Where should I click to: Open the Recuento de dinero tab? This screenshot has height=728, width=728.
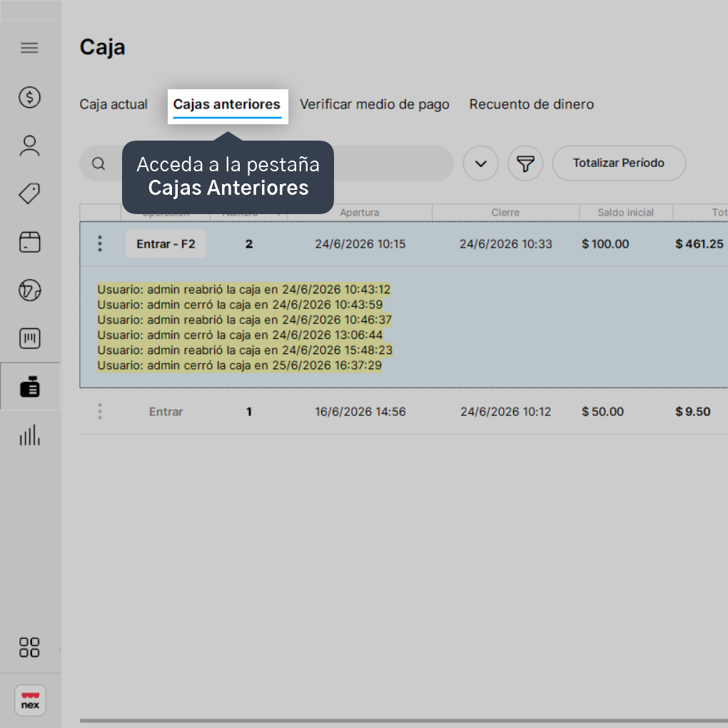coord(531,104)
